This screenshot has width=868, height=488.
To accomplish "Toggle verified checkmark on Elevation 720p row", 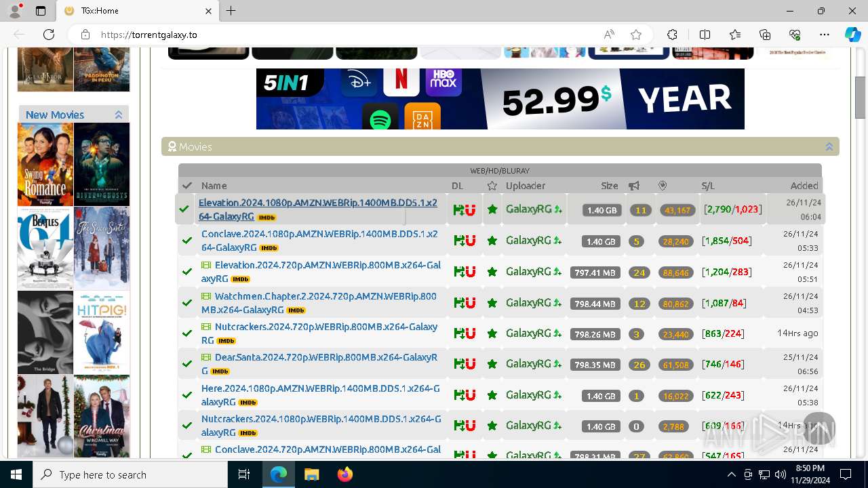I will point(187,272).
